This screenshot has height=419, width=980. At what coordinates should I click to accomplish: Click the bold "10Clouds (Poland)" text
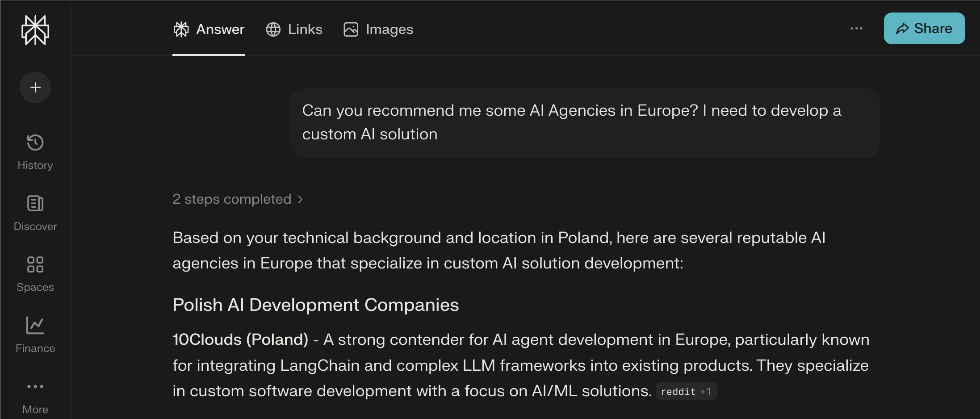click(240, 340)
